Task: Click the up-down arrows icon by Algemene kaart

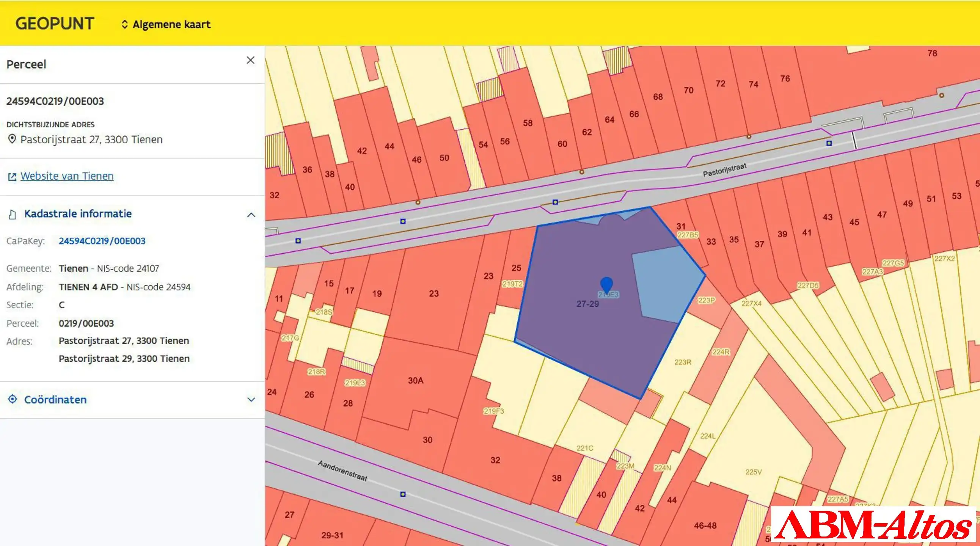Action: [x=124, y=24]
